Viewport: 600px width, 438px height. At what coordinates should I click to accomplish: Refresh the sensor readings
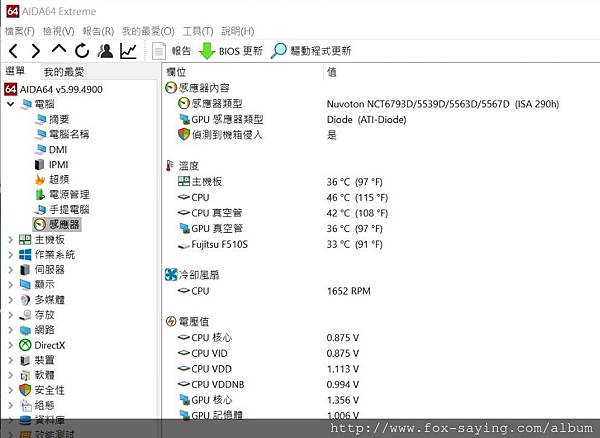click(82, 51)
